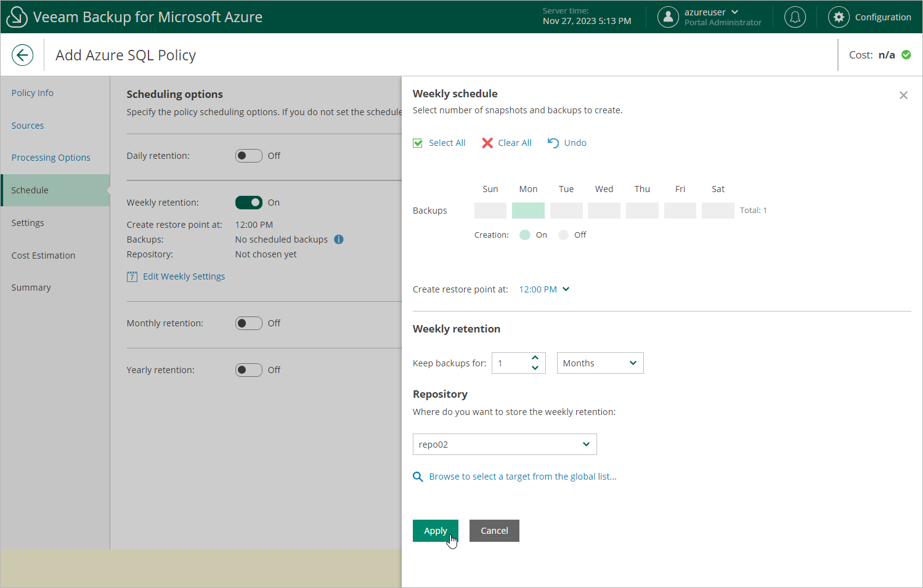The height and width of the screenshot is (588, 923).
Task: Click Edit Weekly Settings link
Action: [184, 276]
